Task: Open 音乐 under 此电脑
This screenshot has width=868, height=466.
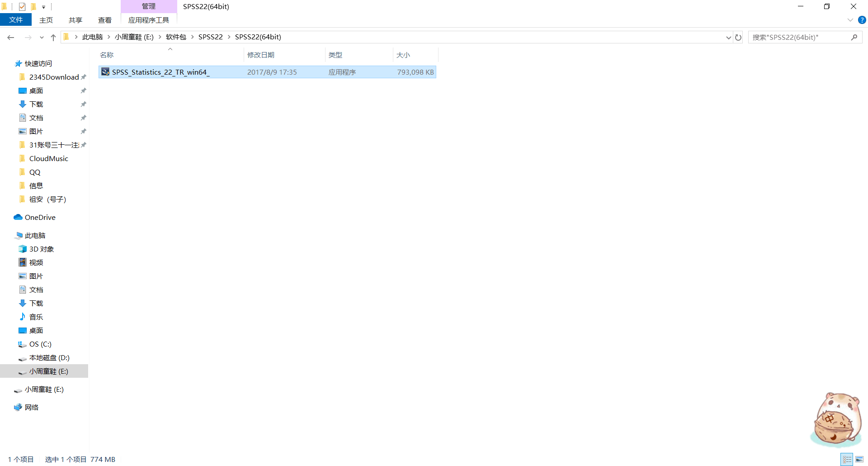Action: click(x=36, y=317)
